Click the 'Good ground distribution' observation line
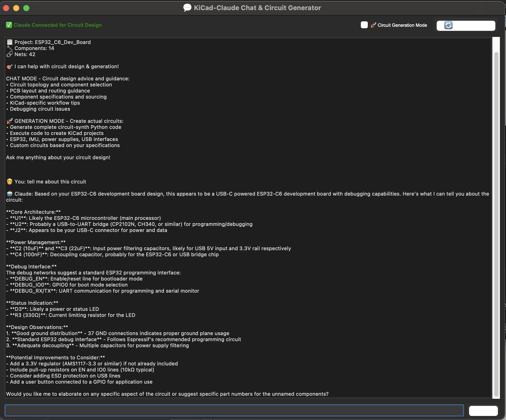506x420 pixels. [118, 333]
